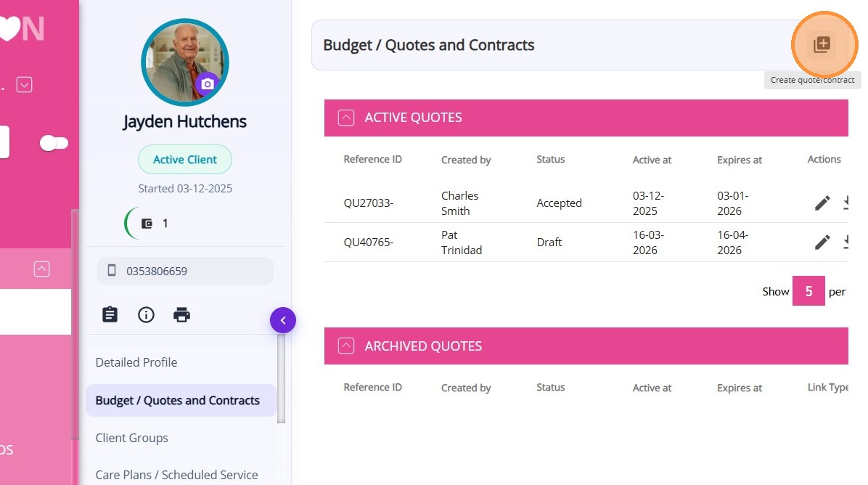Click the info circle icon
The image size is (868, 485).
(x=146, y=314)
